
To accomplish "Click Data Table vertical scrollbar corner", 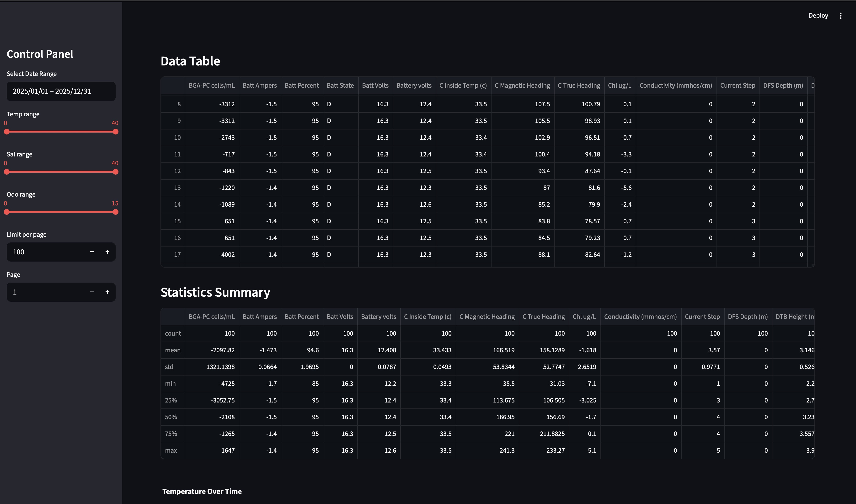I will point(813,265).
